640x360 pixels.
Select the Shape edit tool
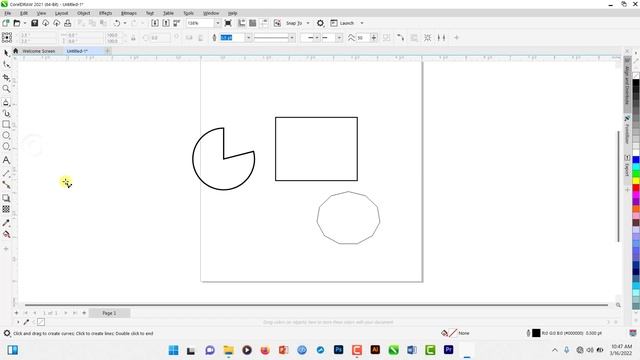[6, 64]
